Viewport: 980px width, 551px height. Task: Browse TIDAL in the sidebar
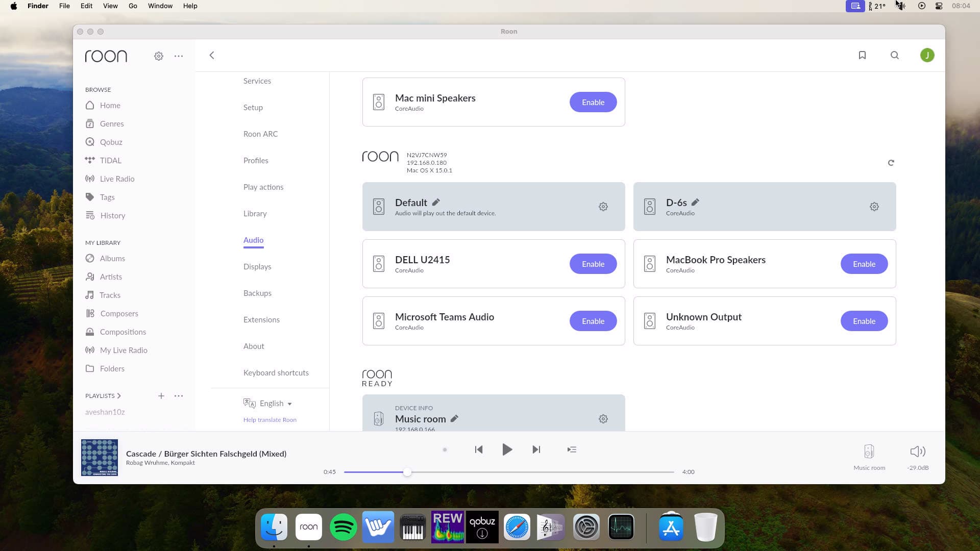pyautogui.click(x=104, y=161)
